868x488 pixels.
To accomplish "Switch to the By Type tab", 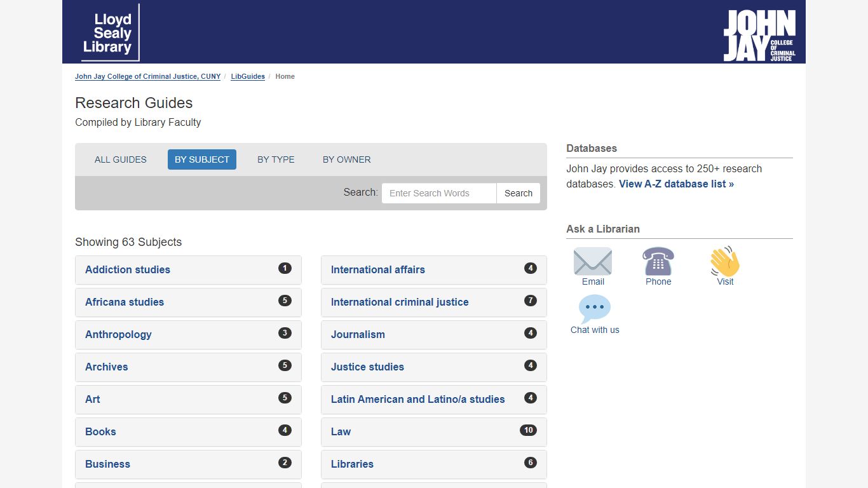I will (276, 159).
